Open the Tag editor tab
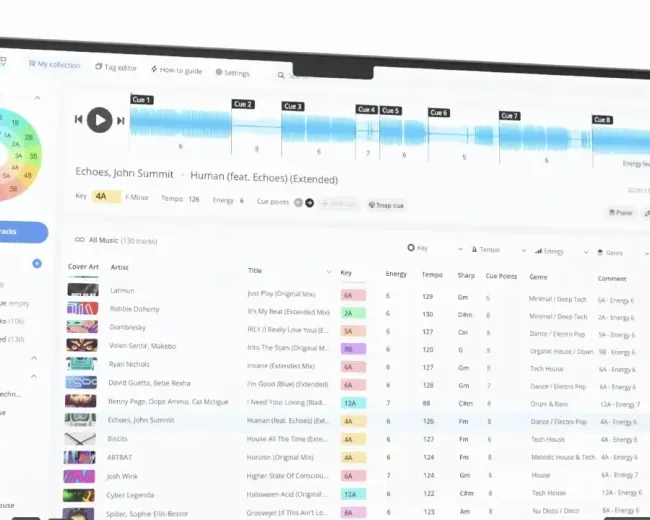650x520 pixels. pyautogui.click(x=116, y=67)
